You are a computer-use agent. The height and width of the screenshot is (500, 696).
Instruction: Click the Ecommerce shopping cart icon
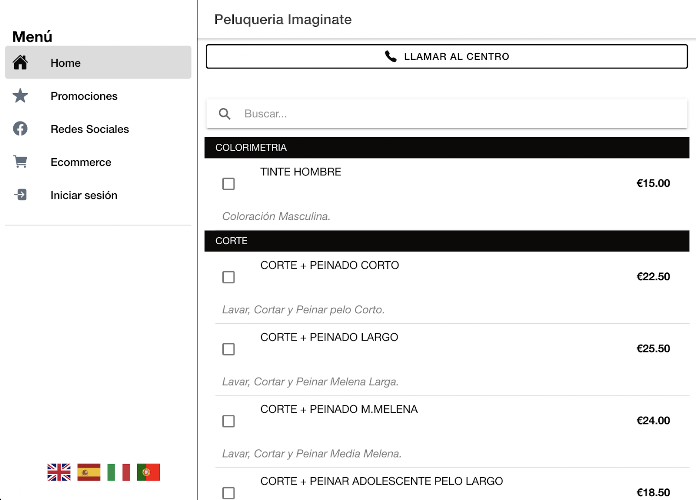(x=20, y=162)
